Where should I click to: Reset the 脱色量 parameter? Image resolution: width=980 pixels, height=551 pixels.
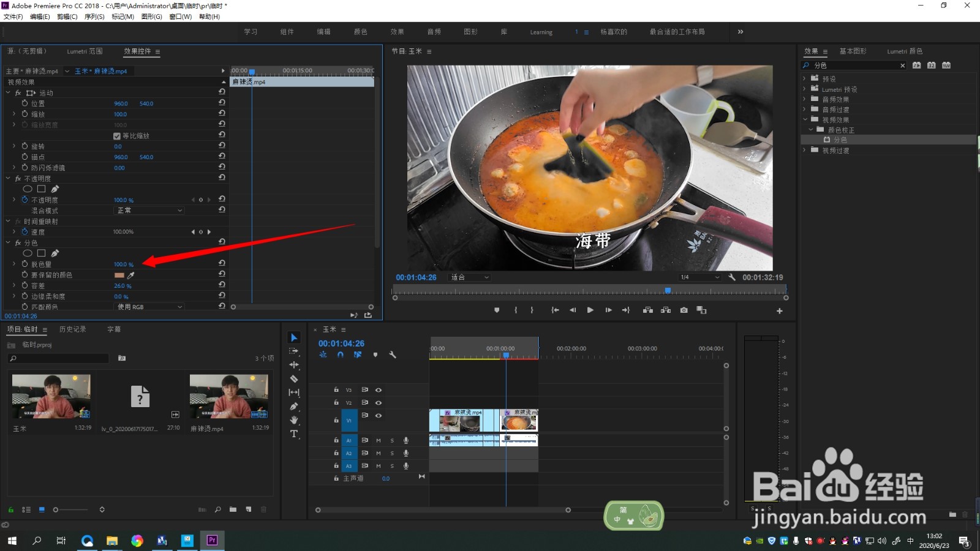click(222, 263)
